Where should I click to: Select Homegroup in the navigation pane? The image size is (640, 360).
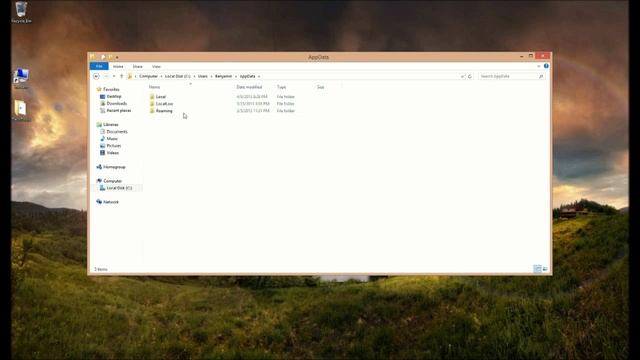pyautogui.click(x=114, y=167)
